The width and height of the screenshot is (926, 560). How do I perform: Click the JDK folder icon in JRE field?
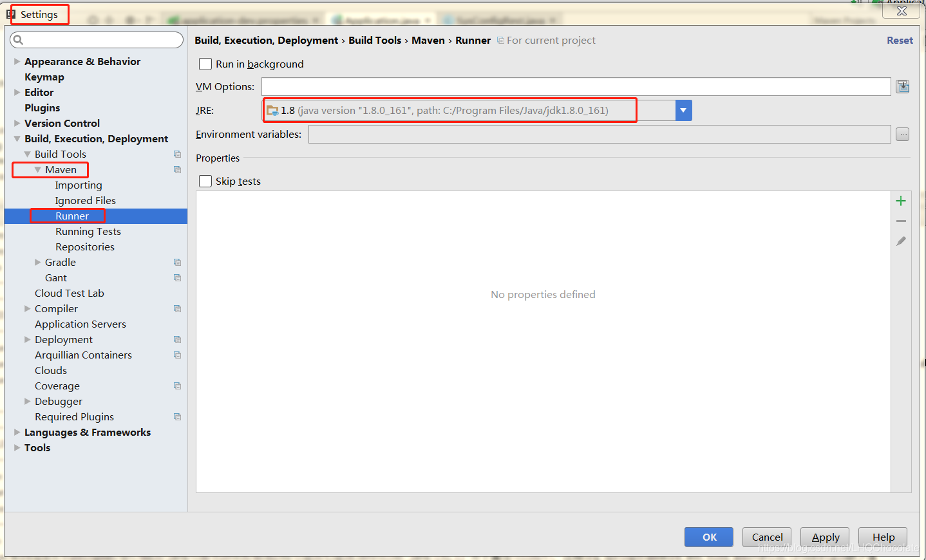coord(272,111)
